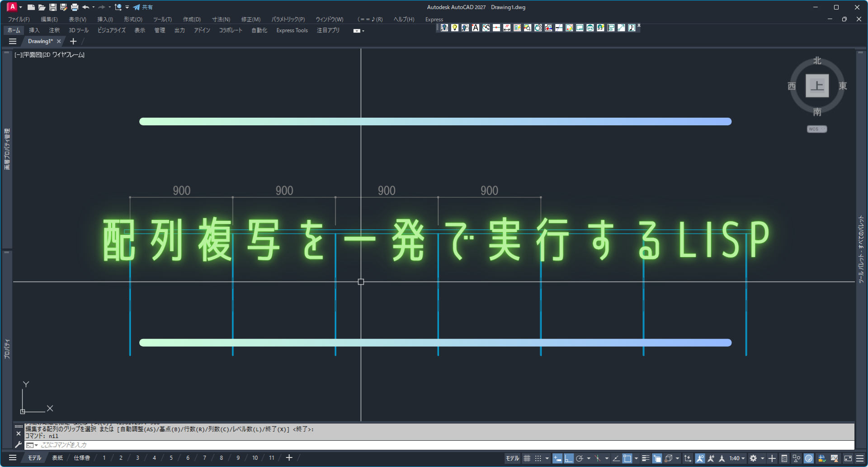
Task: Click the WCS button below the ViewCube
Action: point(816,129)
